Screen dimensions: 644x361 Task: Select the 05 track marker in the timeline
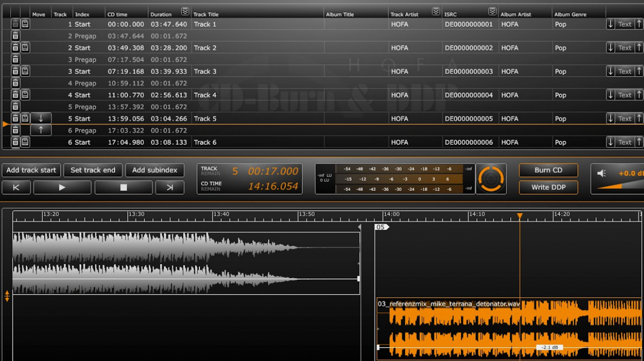[x=381, y=227]
